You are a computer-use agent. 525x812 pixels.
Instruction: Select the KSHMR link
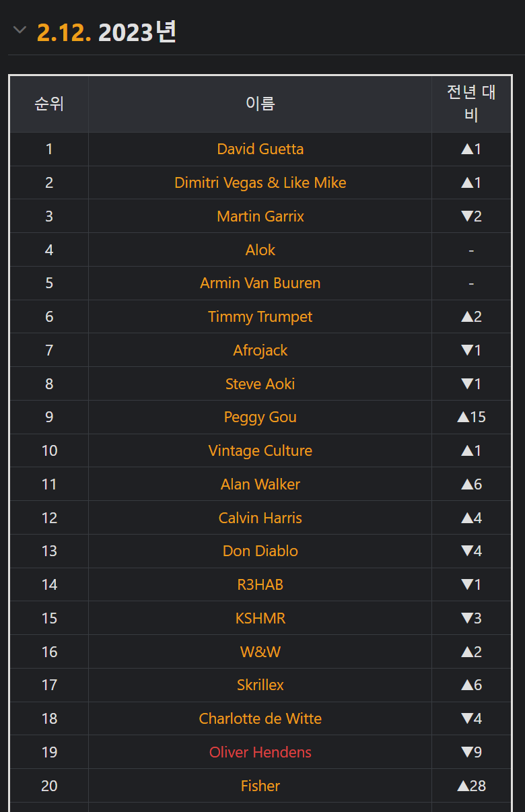[260, 618]
